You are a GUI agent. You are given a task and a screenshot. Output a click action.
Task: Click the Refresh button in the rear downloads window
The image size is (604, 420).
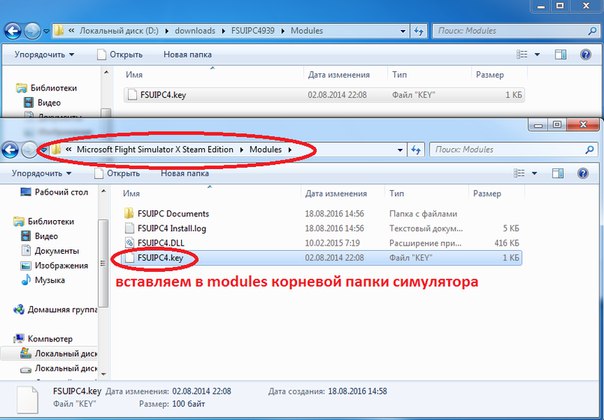(x=419, y=31)
